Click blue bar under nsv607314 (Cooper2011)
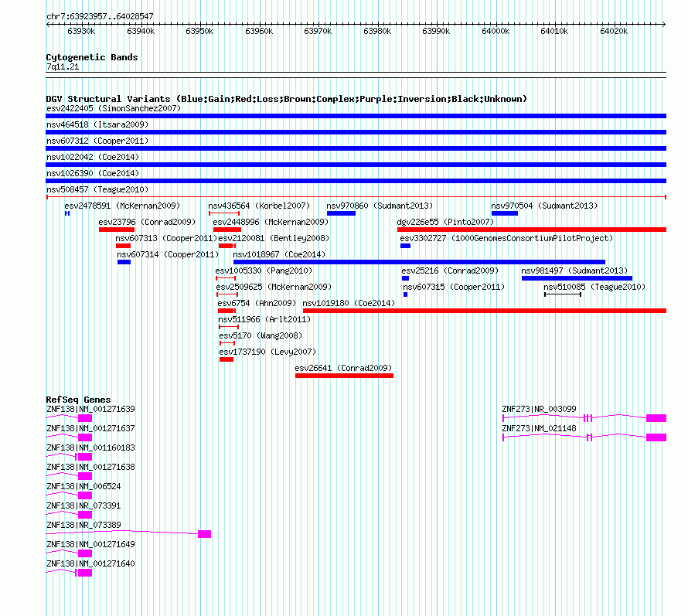Viewport: 688px width, 616px height. coord(124,262)
